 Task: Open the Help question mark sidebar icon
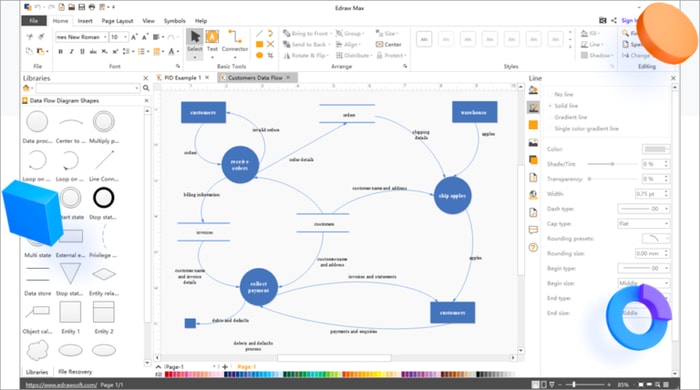point(533,248)
